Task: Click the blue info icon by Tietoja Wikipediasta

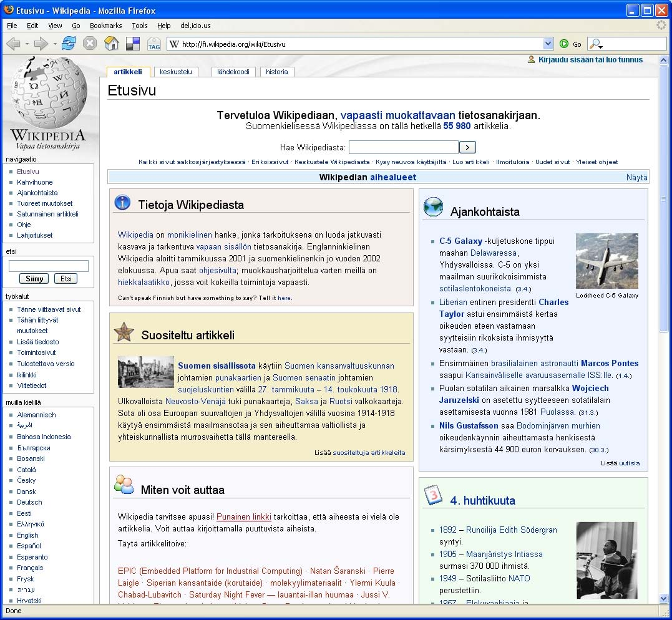Action: [122, 202]
